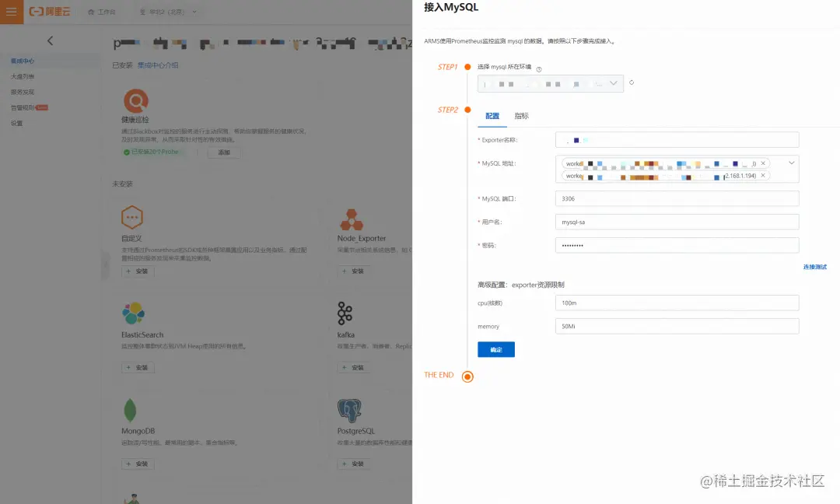
Task: Install the PostgreSQL integration
Action: click(354, 464)
